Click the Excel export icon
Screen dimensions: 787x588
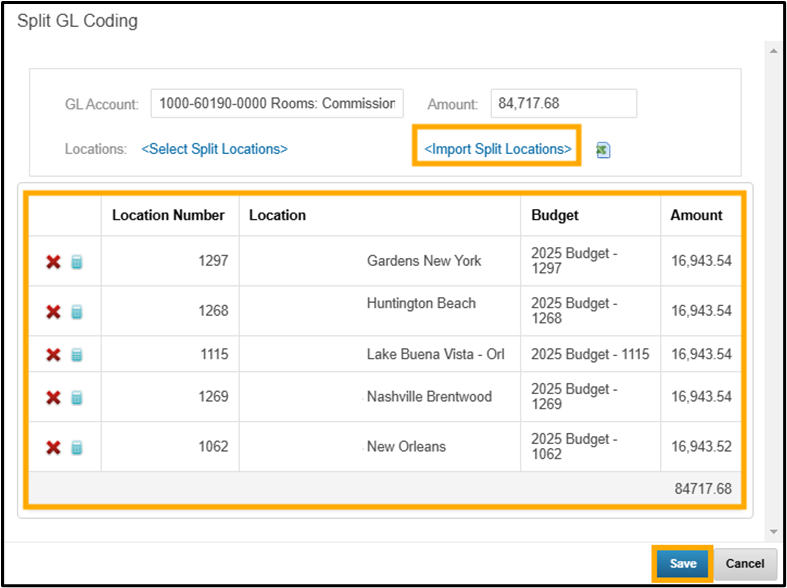(x=603, y=150)
